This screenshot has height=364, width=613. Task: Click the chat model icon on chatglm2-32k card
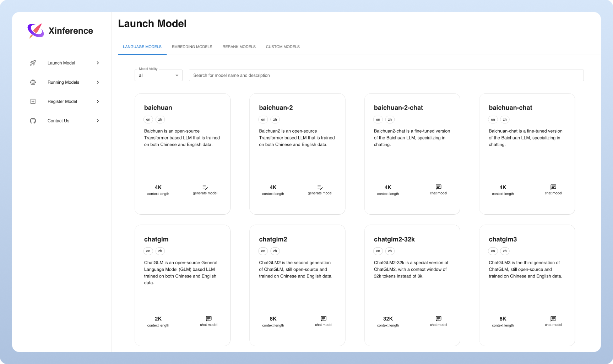coord(438,319)
